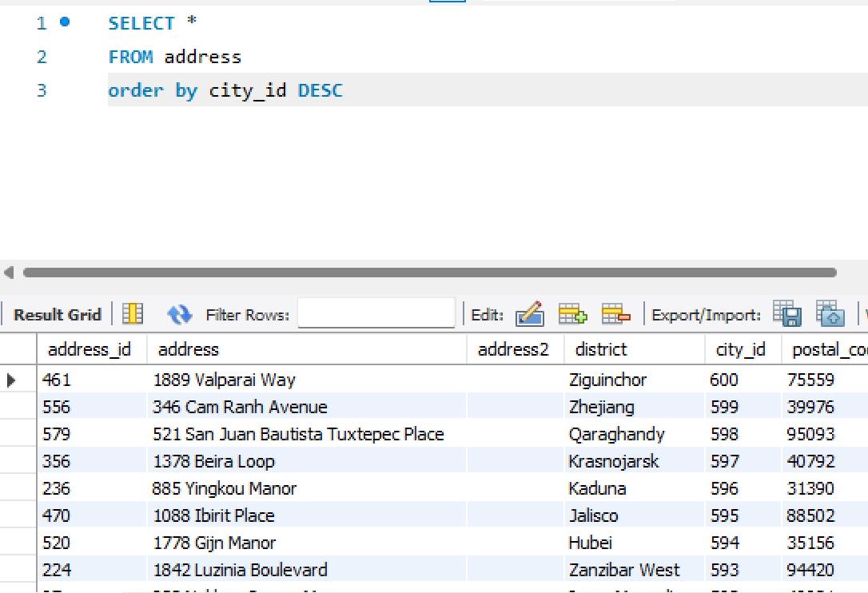868x593 pixels.
Task: Click the left scroll arrow of editor
Action: pyautogui.click(x=9, y=273)
